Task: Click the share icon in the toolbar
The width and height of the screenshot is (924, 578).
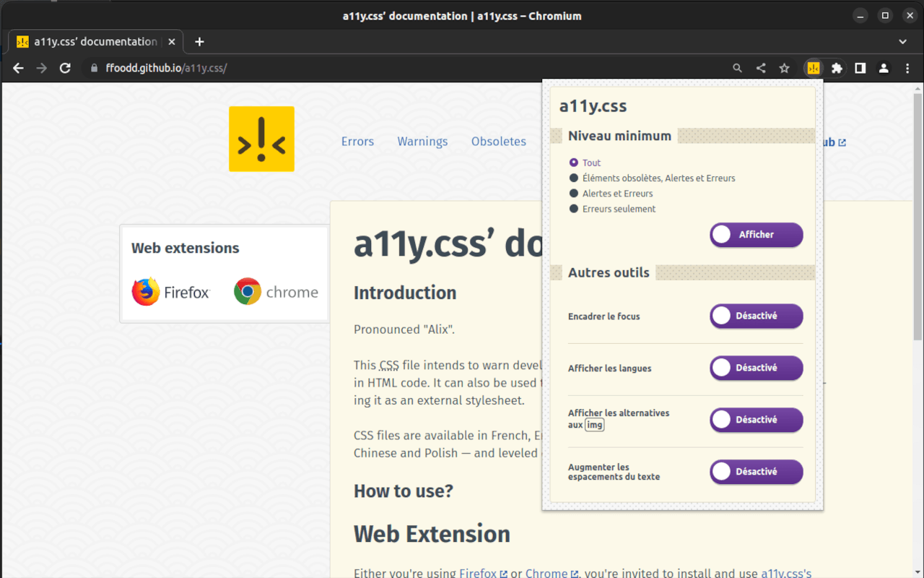Action: pyautogui.click(x=760, y=68)
